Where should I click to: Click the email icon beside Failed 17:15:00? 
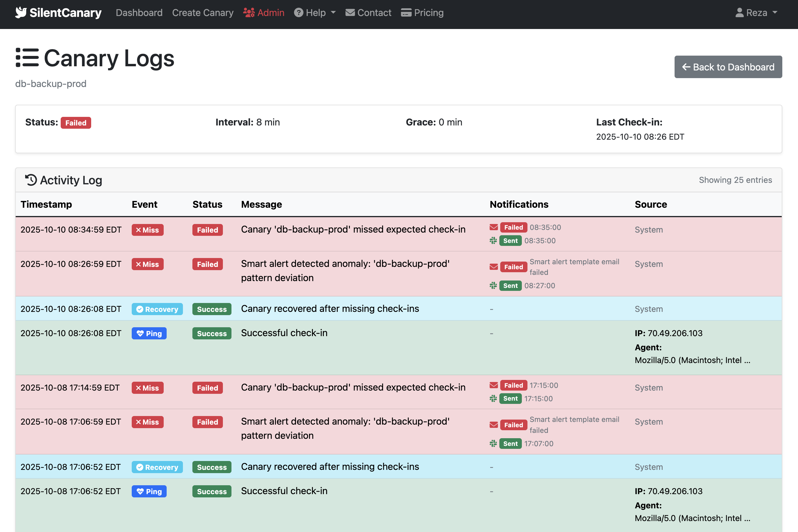pyautogui.click(x=493, y=385)
